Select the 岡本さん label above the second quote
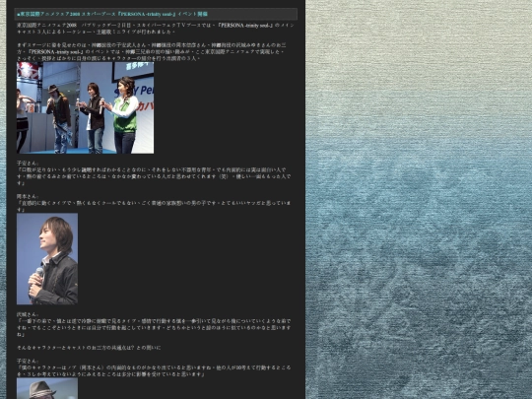Viewport: 532px width, 399px height. pos(28,196)
